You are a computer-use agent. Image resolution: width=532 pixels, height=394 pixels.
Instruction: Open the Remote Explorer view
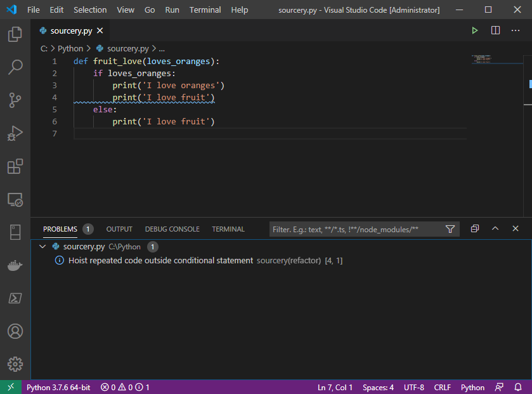pyautogui.click(x=15, y=200)
